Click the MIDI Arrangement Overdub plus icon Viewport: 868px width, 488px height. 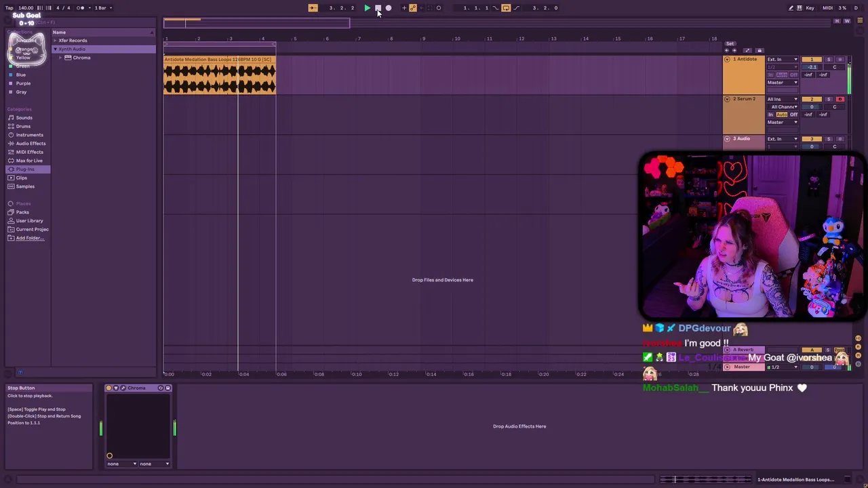[404, 8]
